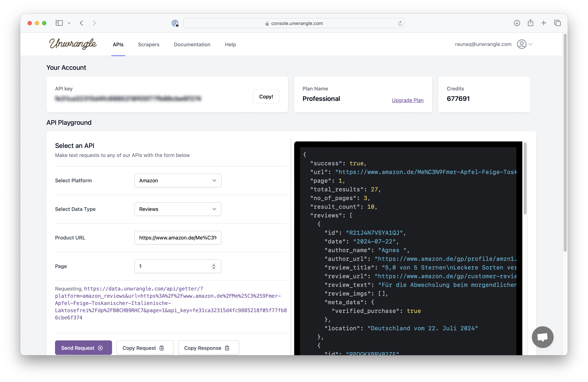Screen dimensions: 588x382
Task: Open the Select Data Type dropdown showing Reviews
Action: [178, 209]
